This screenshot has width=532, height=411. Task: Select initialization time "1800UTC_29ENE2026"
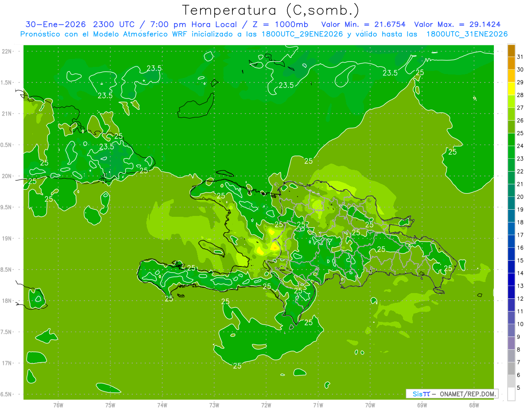302,34
